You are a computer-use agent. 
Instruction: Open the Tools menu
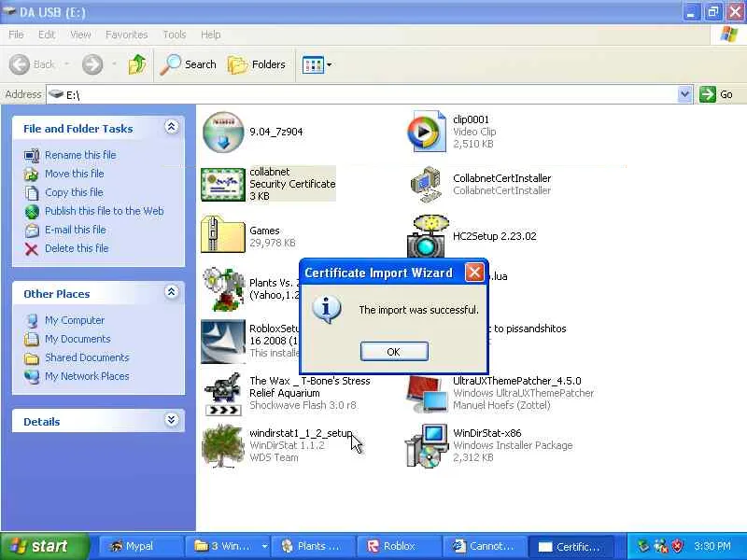click(x=175, y=35)
